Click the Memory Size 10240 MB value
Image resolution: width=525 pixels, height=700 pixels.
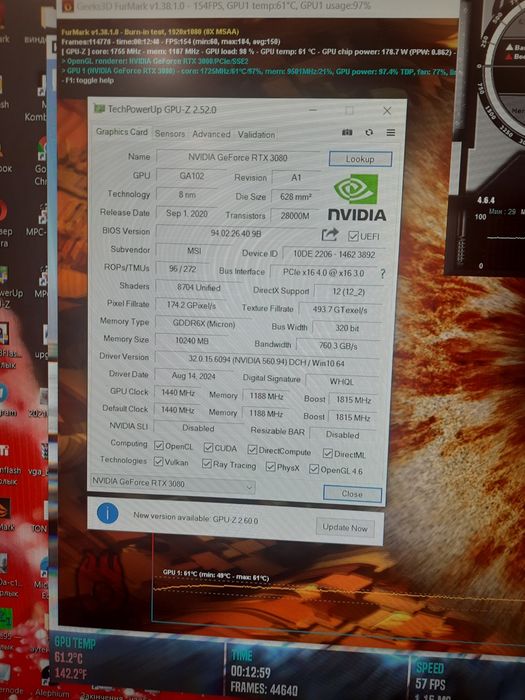click(192, 341)
